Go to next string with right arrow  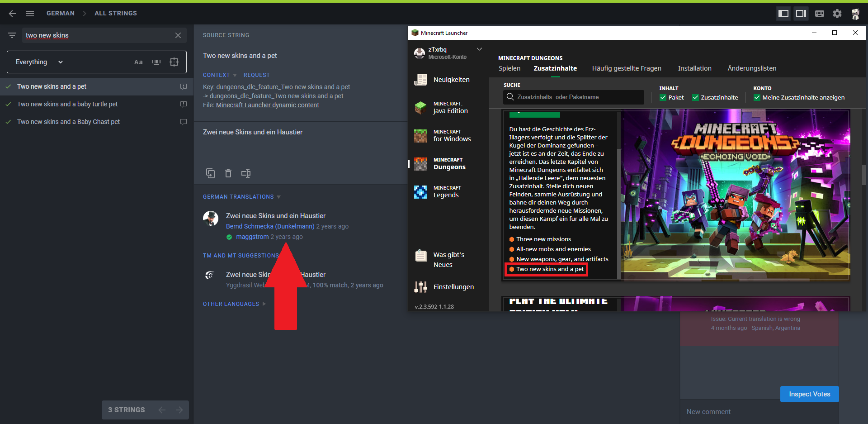(x=179, y=410)
